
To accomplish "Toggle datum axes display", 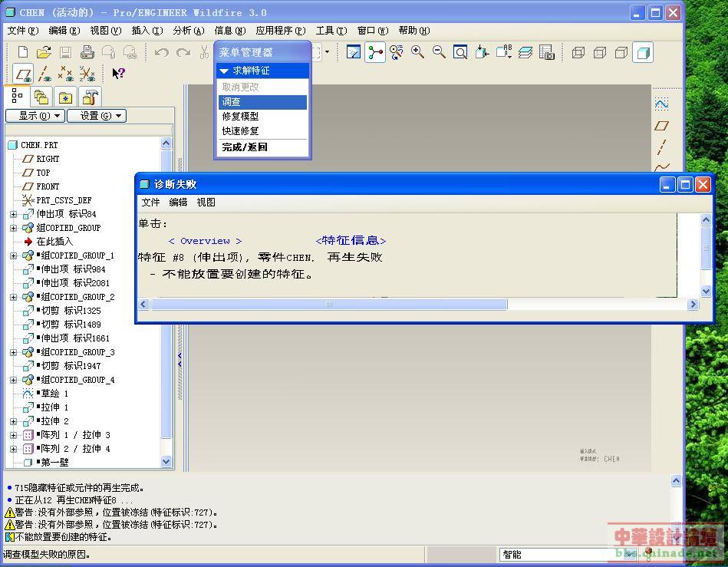I will (44, 74).
